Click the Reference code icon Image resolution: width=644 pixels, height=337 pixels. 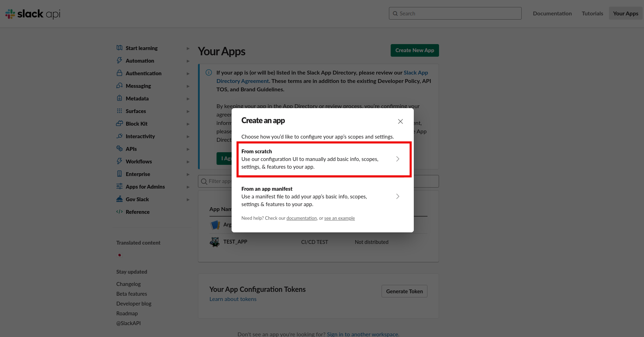pyautogui.click(x=119, y=212)
